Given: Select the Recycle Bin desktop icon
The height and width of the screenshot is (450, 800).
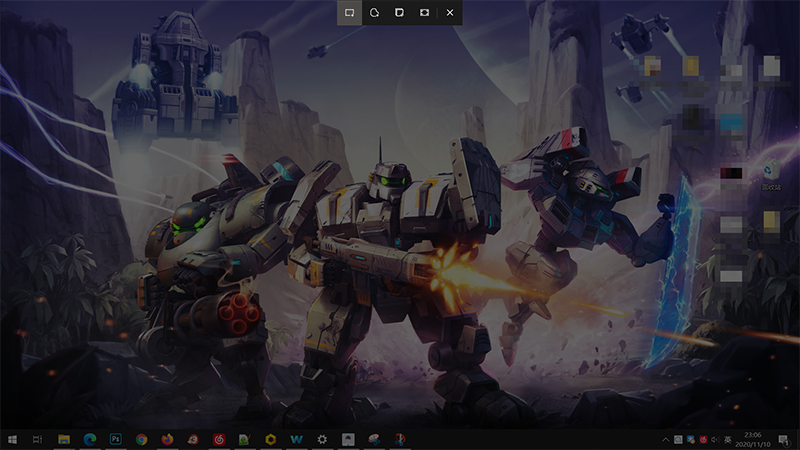Looking at the screenshot, I should pos(771,175).
